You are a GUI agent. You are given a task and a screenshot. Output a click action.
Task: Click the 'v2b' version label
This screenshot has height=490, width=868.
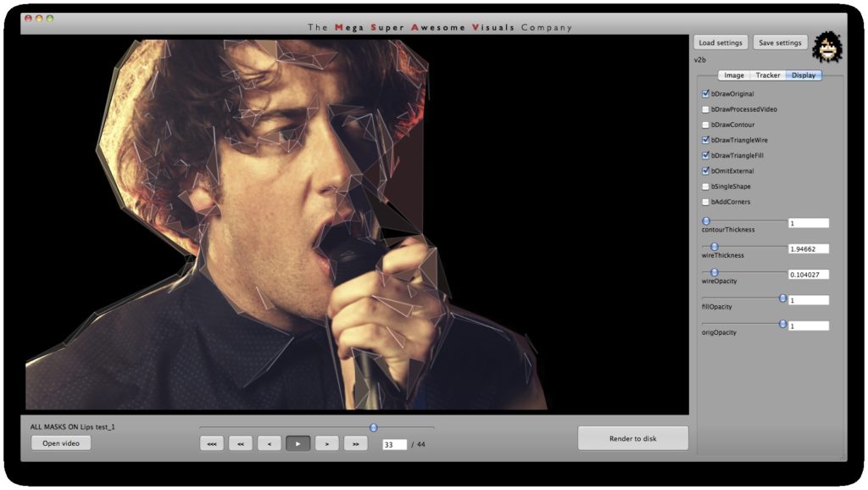699,60
